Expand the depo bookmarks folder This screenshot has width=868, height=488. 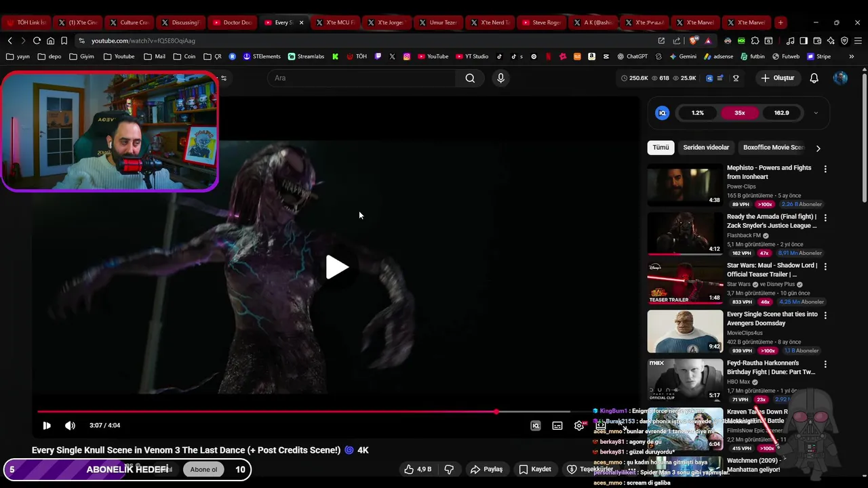click(x=50, y=57)
